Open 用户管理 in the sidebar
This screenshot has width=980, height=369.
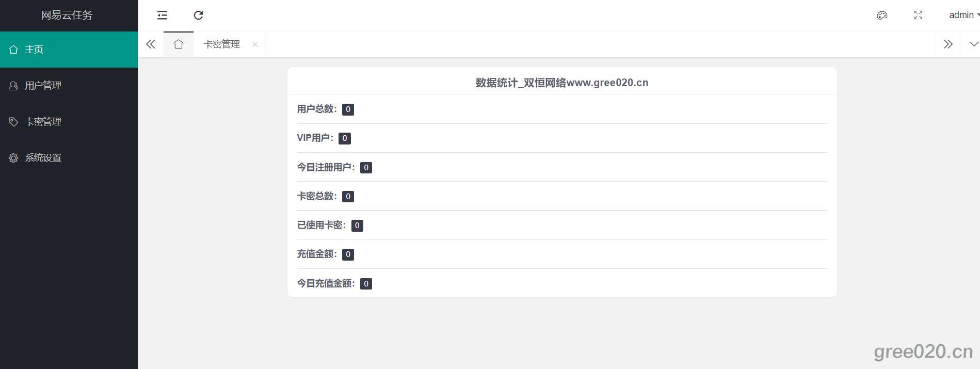(43, 86)
